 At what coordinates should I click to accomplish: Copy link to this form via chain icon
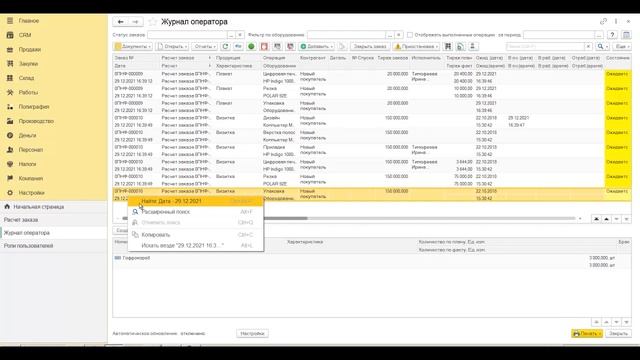(x=603, y=21)
